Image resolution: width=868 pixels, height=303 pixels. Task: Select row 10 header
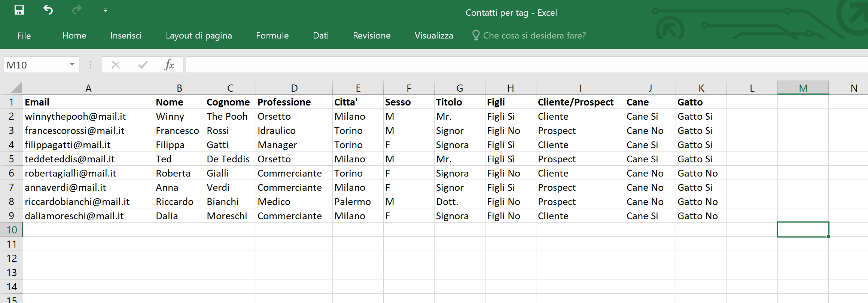pyautogui.click(x=11, y=230)
